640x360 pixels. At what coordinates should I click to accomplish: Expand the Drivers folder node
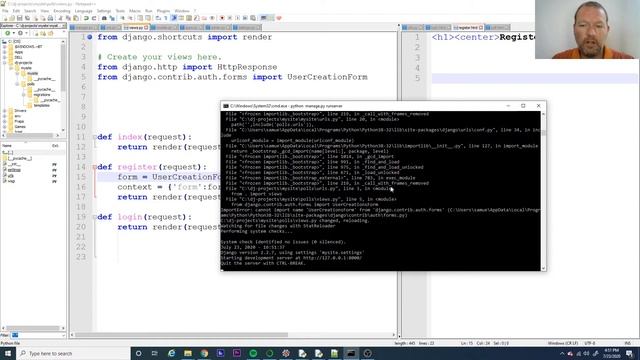[4, 111]
